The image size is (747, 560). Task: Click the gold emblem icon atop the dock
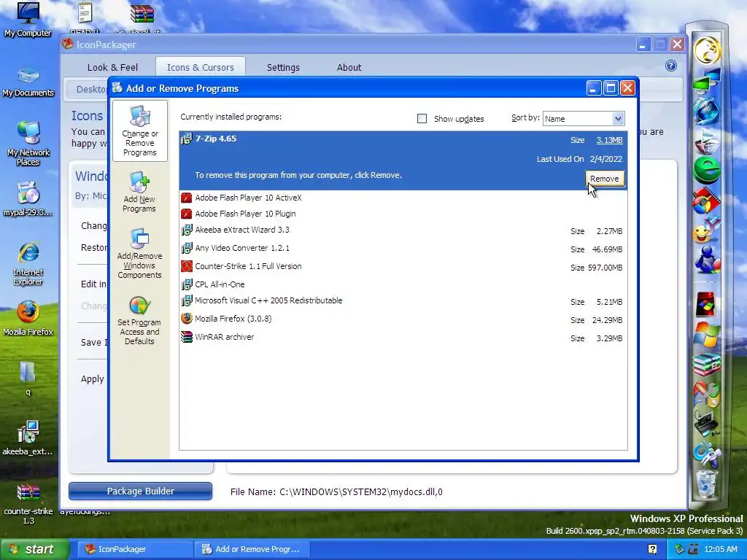click(707, 50)
